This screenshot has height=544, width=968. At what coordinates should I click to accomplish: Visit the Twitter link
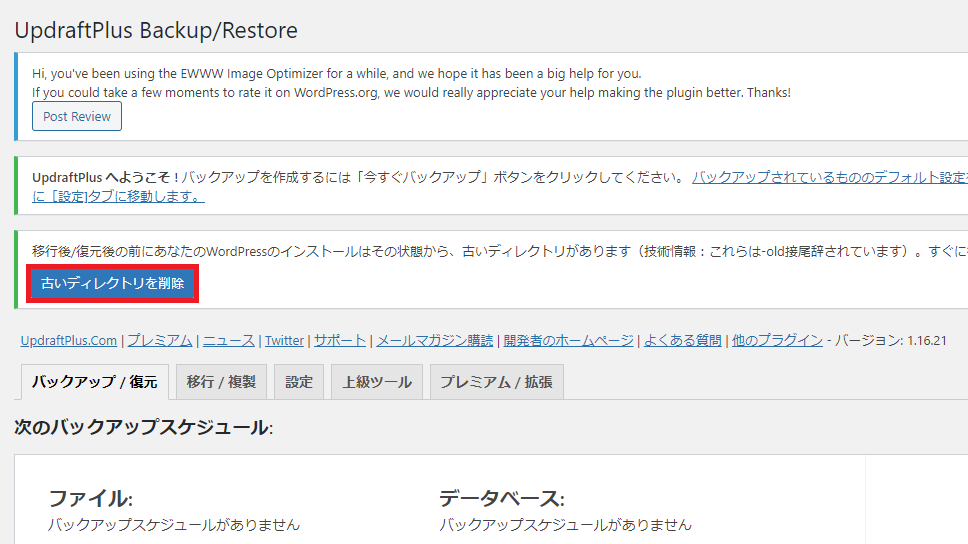pyautogui.click(x=284, y=340)
